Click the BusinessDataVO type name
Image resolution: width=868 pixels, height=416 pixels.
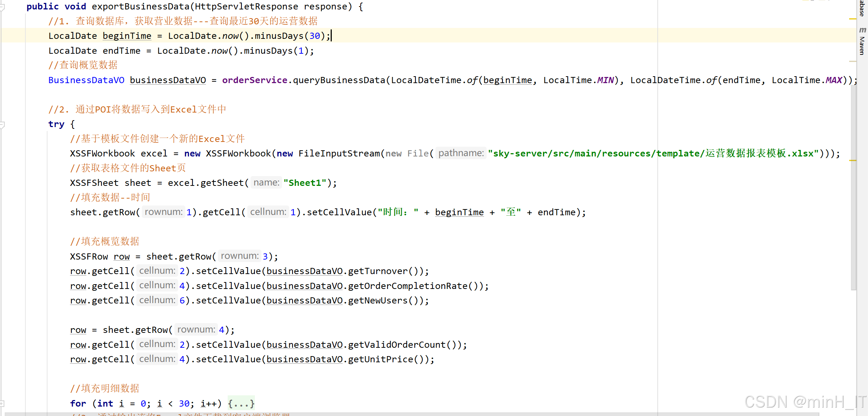tap(86, 80)
